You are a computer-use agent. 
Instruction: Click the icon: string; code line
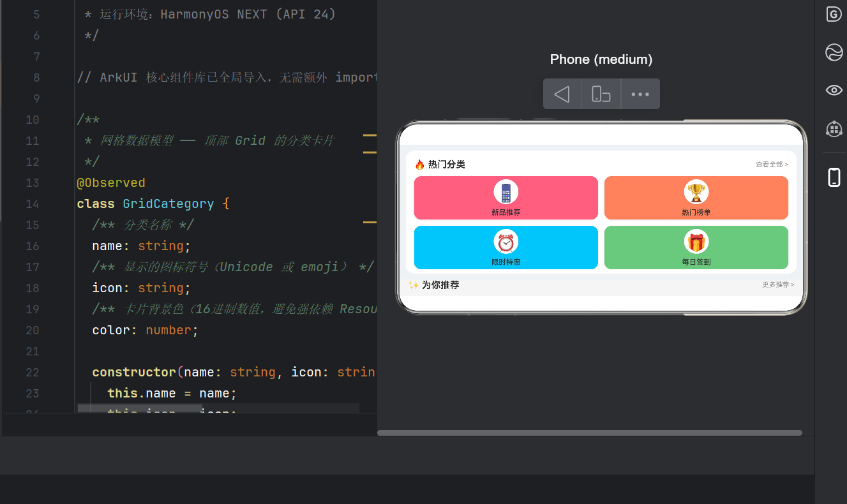(x=142, y=288)
